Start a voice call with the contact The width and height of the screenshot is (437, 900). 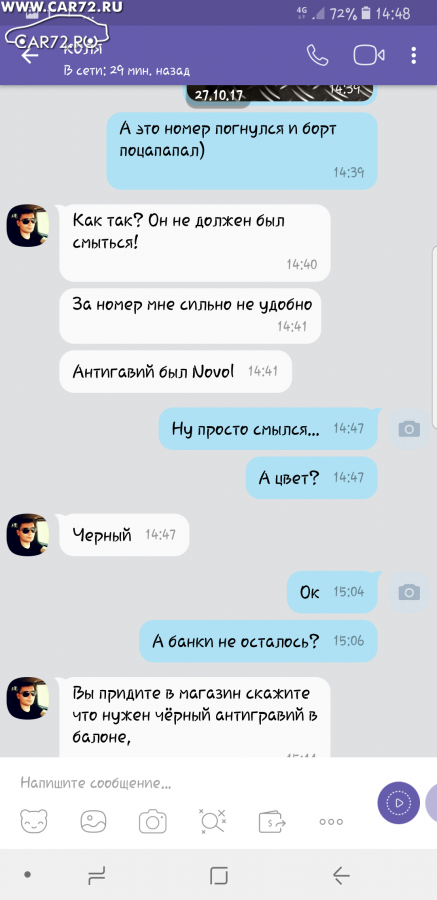tap(317, 55)
